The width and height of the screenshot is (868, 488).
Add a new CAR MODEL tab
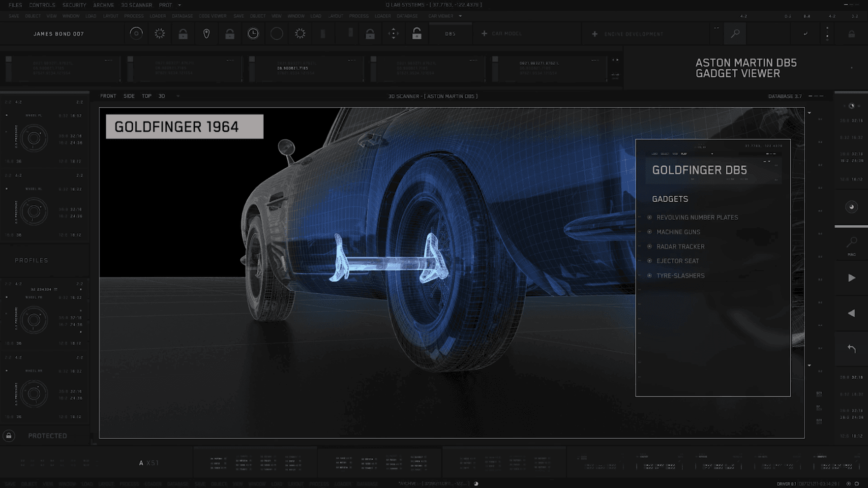click(x=502, y=33)
